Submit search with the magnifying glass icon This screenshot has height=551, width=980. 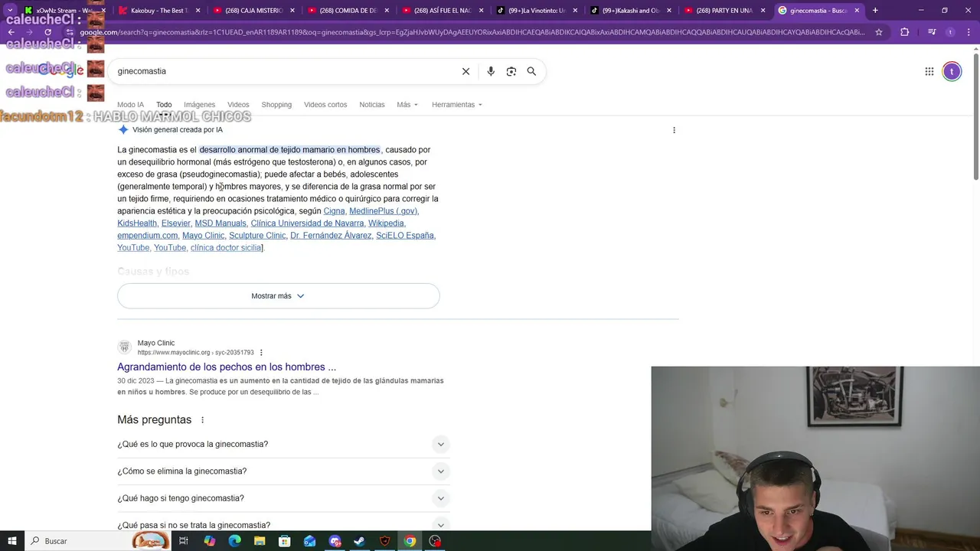pyautogui.click(x=531, y=71)
